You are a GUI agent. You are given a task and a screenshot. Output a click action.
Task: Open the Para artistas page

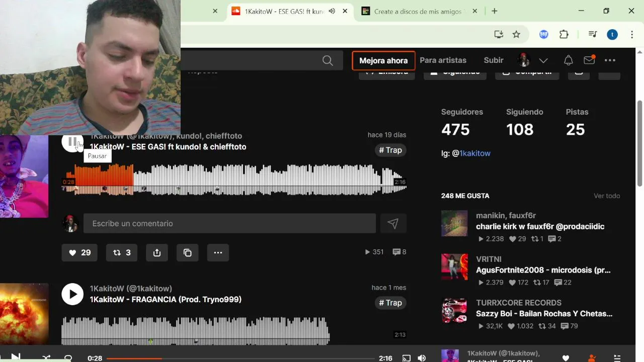point(443,60)
